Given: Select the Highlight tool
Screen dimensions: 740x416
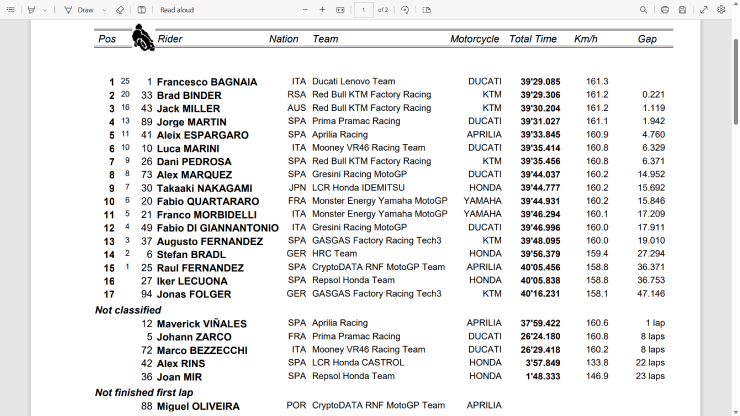Looking at the screenshot, I should pos(32,9).
